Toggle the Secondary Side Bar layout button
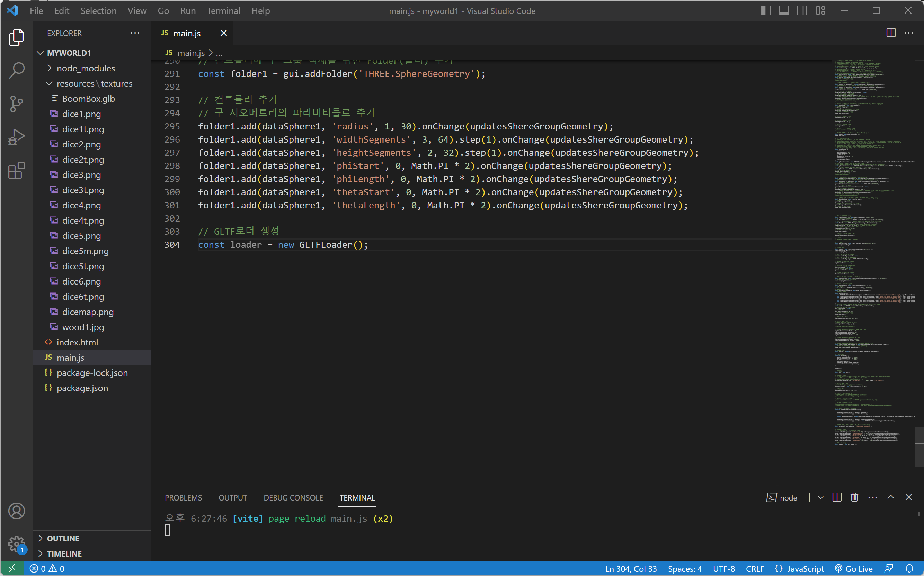The image size is (924, 576). 802,11
